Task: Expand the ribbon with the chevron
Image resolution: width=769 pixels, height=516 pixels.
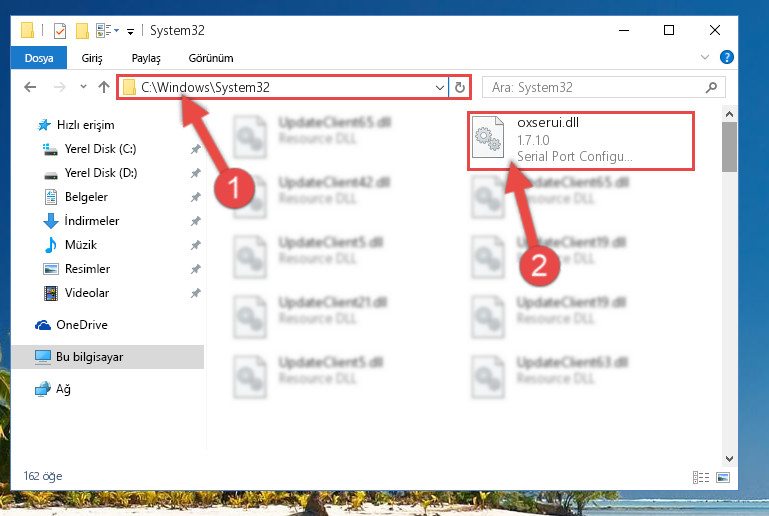Action: [x=705, y=57]
